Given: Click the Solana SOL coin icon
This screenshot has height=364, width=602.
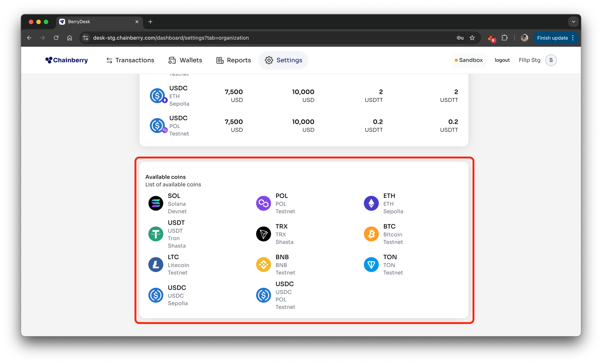Looking at the screenshot, I should 155,203.
